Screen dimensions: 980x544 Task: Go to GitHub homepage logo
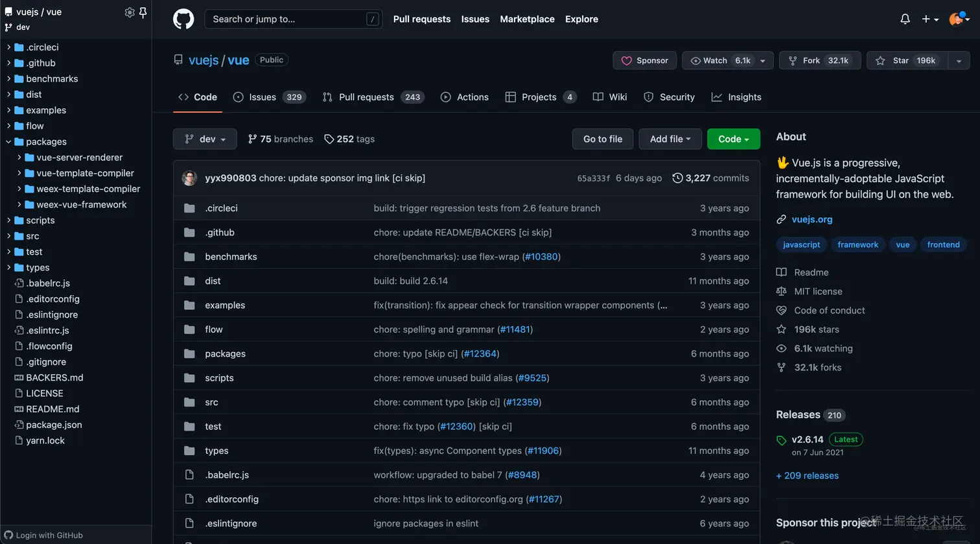[183, 19]
